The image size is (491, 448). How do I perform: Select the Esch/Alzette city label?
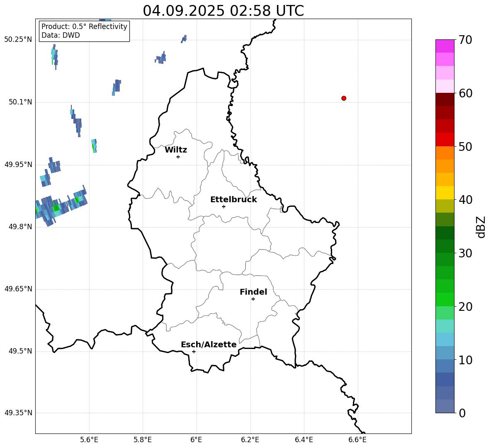(x=209, y=345)
